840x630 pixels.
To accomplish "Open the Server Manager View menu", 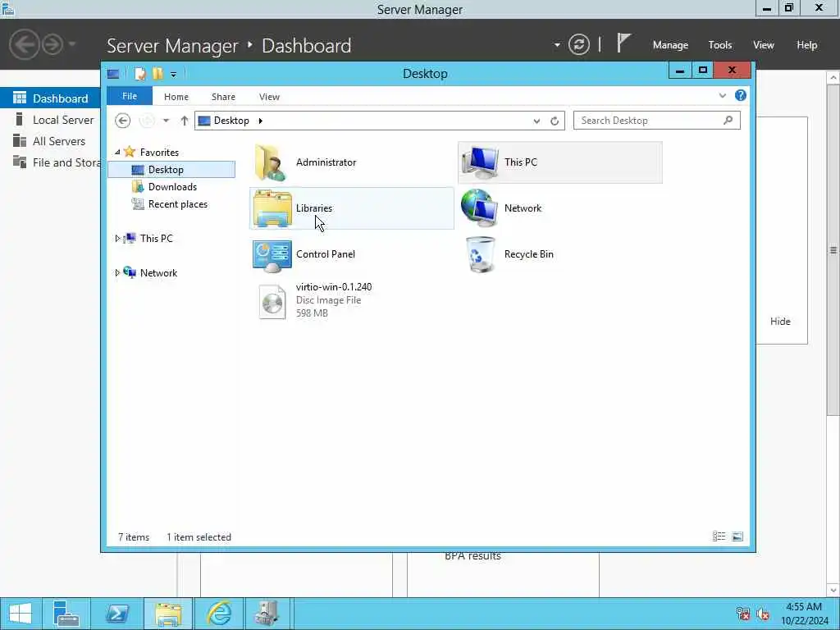I will [x=764, y=45].
